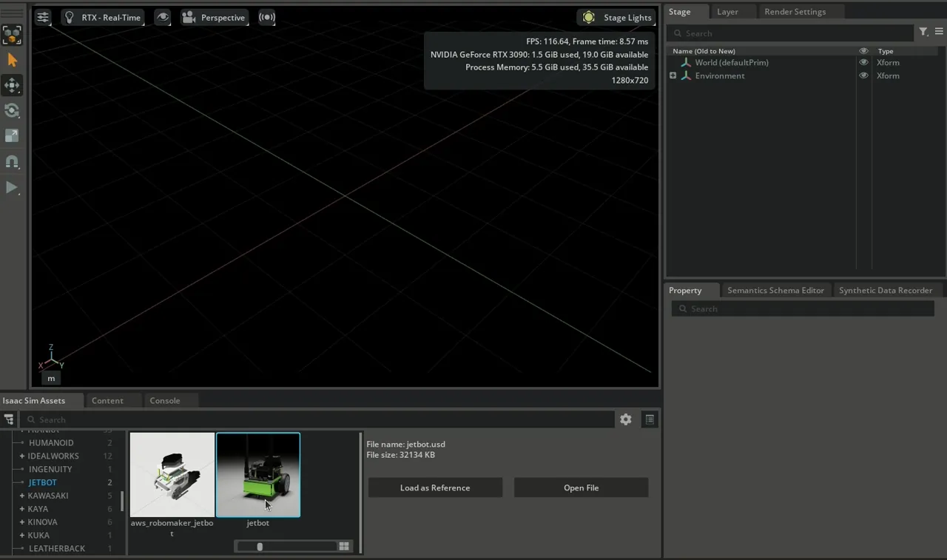Image resolution: width=947 pixels, height=560 pixels.
Task: Expand the Environment tree node
Action: point(673,75)
